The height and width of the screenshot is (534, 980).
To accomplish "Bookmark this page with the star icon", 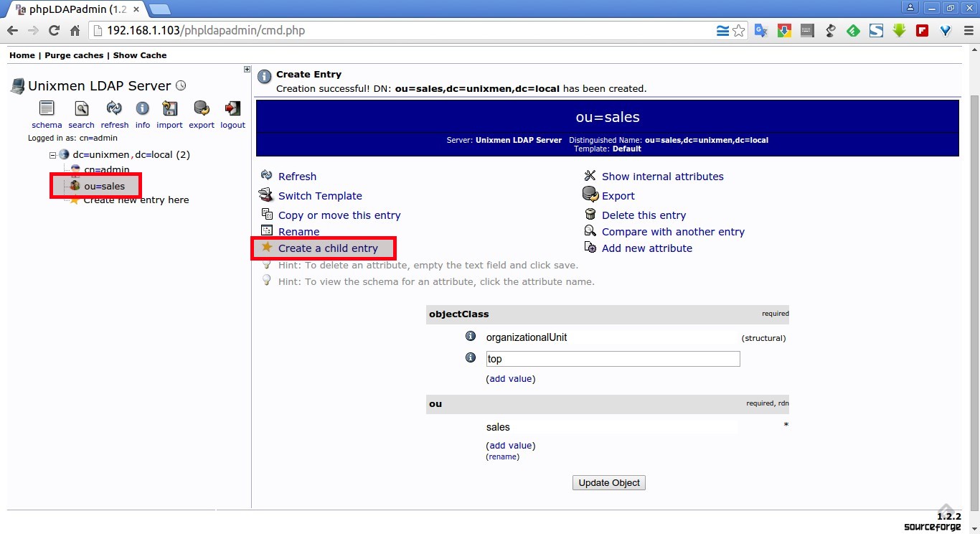I will (739, 31).
